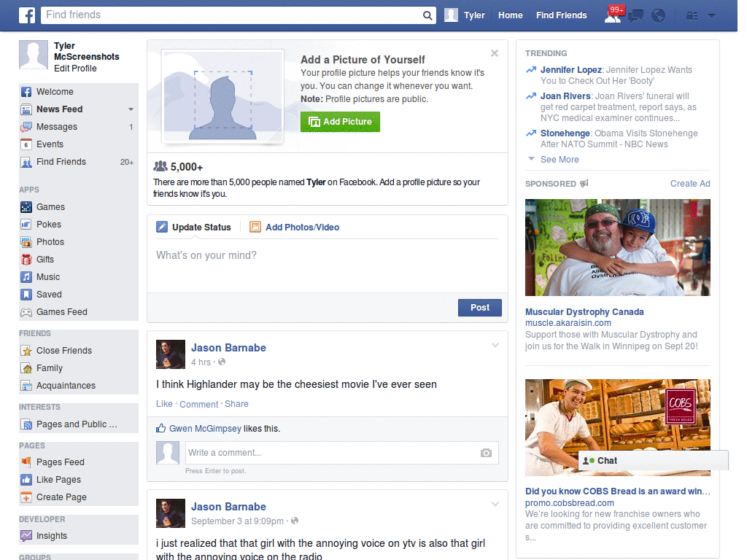Open News Feed sort dropdown arrow

131,109
